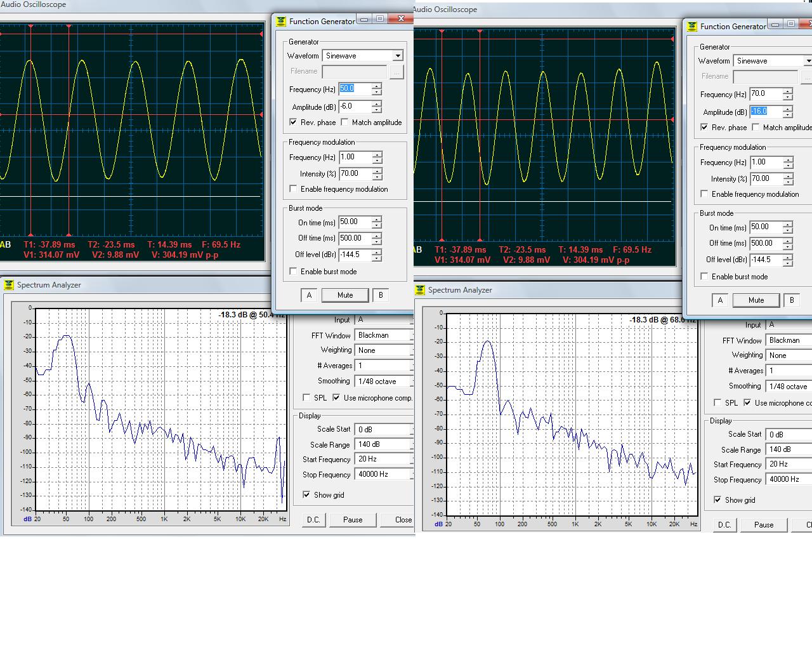Open the Blackman FFT Window dropdown in the 68.6 Hz analyzer
Screen dimensions: 812x650
[789, 340]
